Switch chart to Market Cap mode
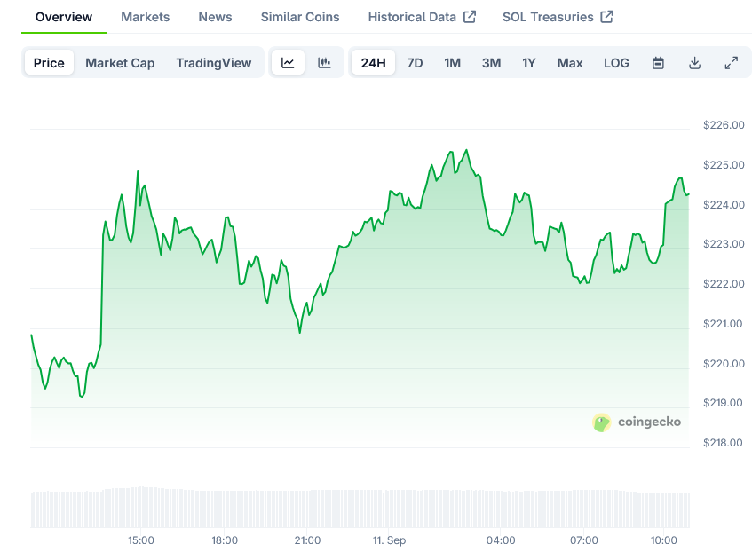 (x=120, y=63)
